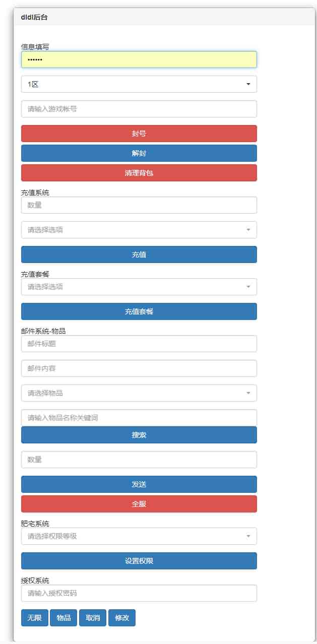Click the 充值 recharge button
This screenshot has height=644, width=317.
(x=139, y=254)
